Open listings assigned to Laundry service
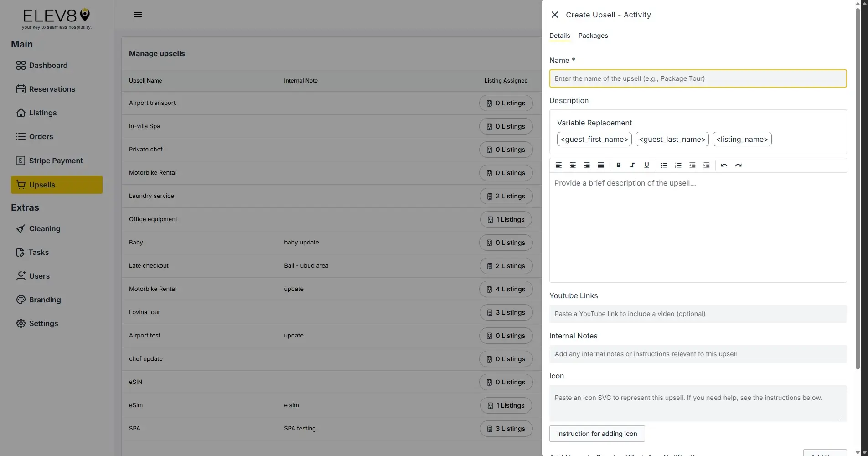 tap(506, 196)
